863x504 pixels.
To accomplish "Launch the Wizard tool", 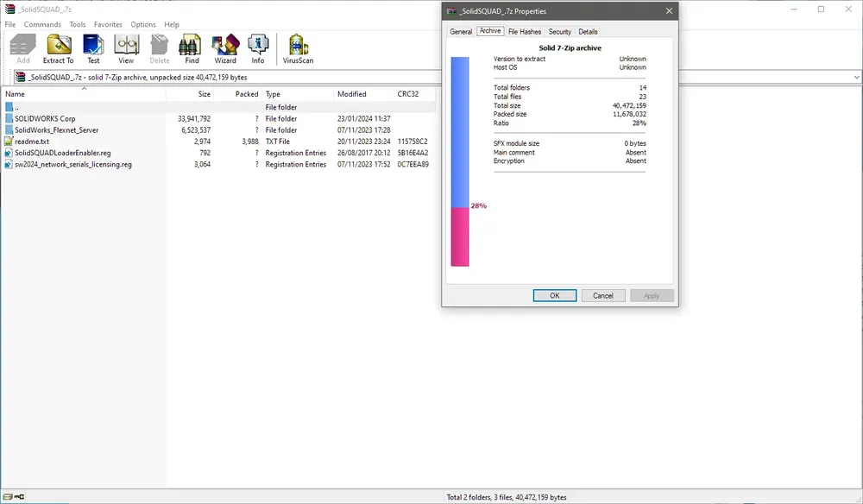I will click(225, 49).
